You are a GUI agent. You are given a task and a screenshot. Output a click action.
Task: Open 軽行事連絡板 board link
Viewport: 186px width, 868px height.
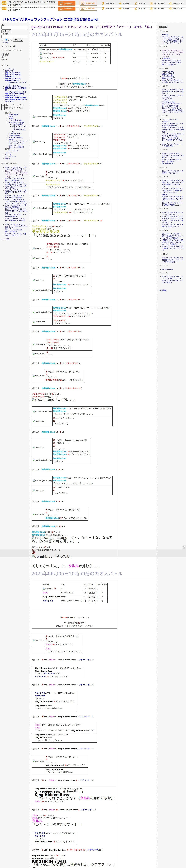click(x=13, y=115)
